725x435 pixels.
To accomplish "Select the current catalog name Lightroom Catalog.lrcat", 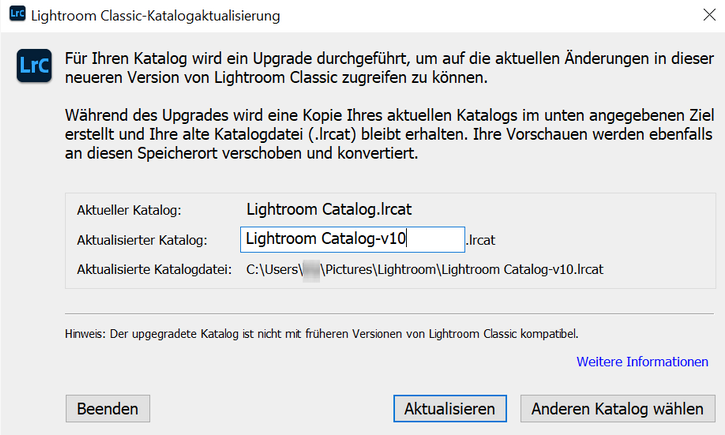I will click(x=329, y=210).
